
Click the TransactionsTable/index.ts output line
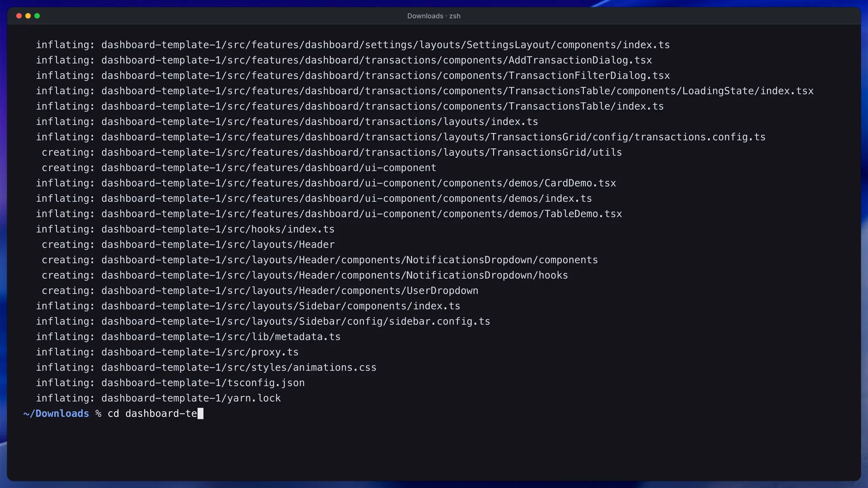pyautogui.click(x=350, y=106)
